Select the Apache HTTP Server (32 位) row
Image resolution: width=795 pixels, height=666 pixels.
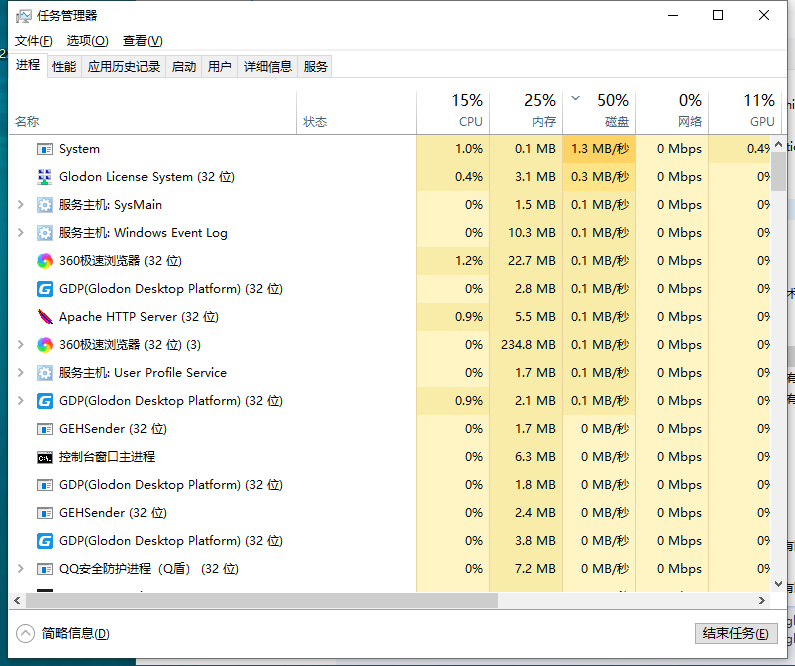(389, 317)
